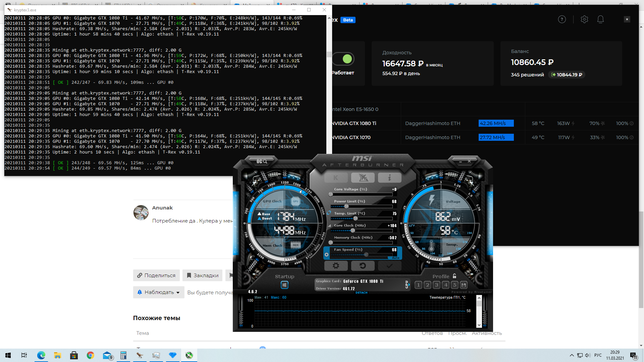Click up arrow on kryptex3.exe console scrollbar
This screenshot has width=644, height=362.
coord(329,18)
